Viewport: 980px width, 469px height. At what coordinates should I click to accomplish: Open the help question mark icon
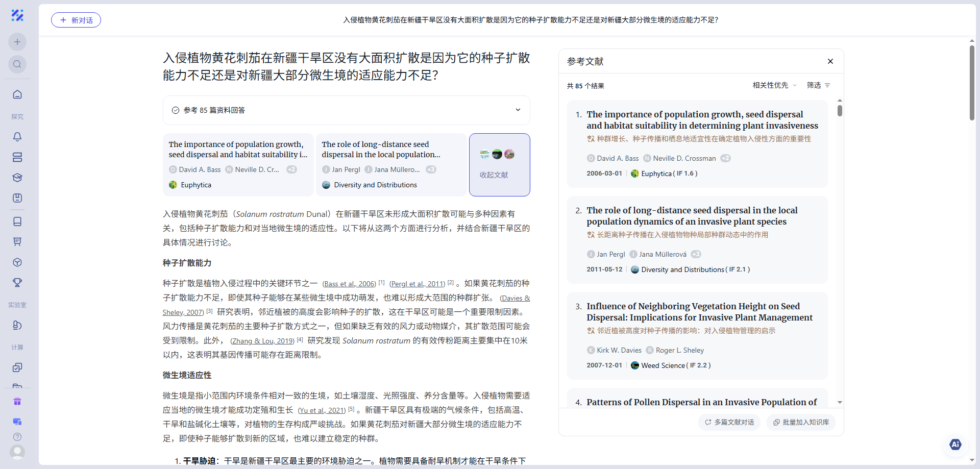pyautogui.click(x=17, y=437)
